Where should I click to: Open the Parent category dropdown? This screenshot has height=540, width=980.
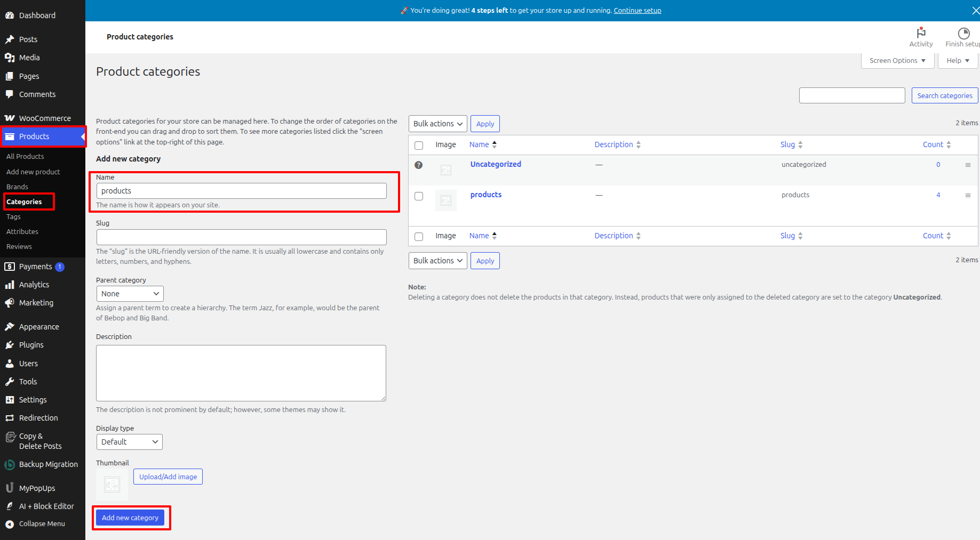click(x=130, y=294)
